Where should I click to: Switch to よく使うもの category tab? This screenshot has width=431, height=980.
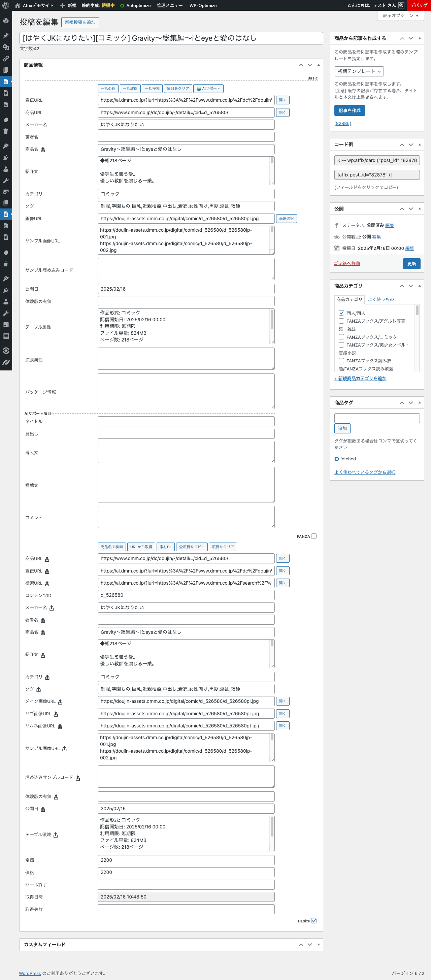(x=381, y=299)
